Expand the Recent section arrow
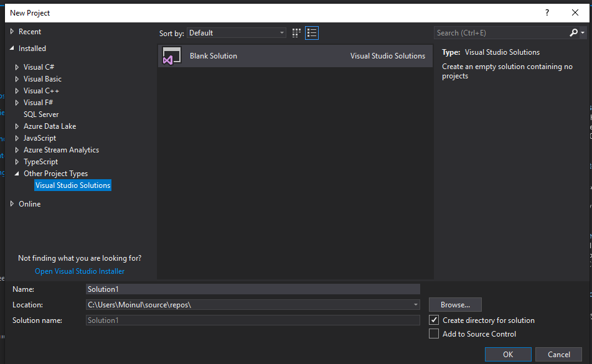This screenshot has width=592, height=364. [12, 32]
